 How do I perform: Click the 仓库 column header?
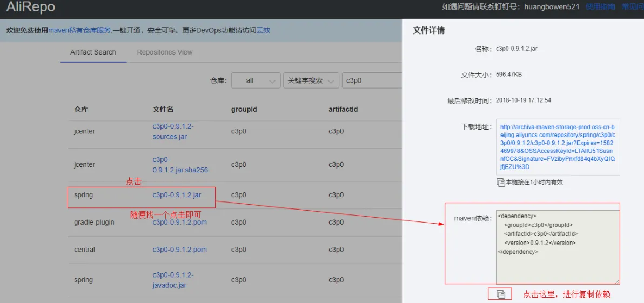tap(81, 110)
